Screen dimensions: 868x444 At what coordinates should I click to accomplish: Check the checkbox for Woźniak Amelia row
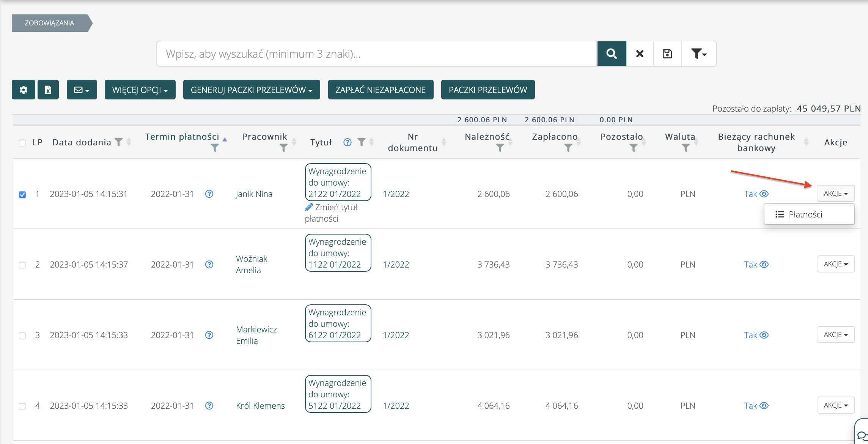22,265
